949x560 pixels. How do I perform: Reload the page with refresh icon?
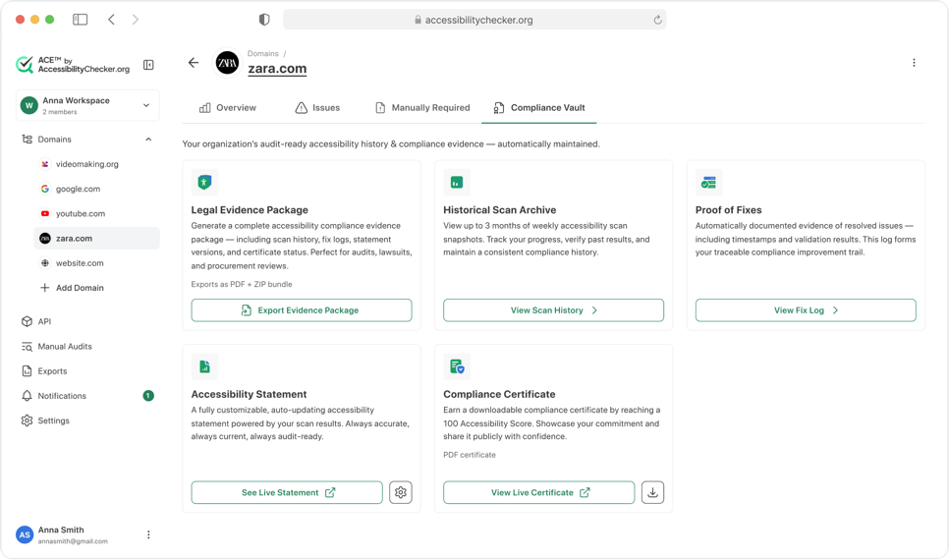[657, 20]
